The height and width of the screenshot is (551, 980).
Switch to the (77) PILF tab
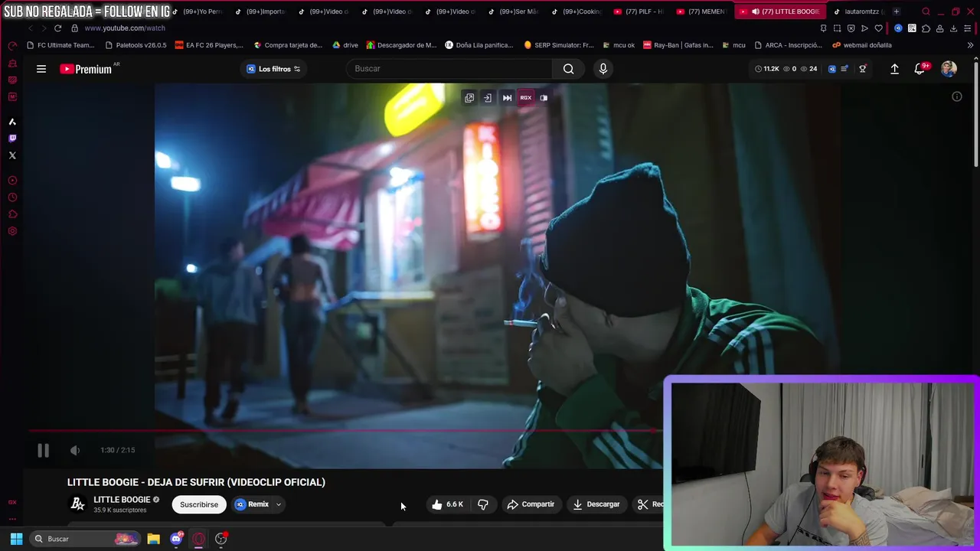641,11
